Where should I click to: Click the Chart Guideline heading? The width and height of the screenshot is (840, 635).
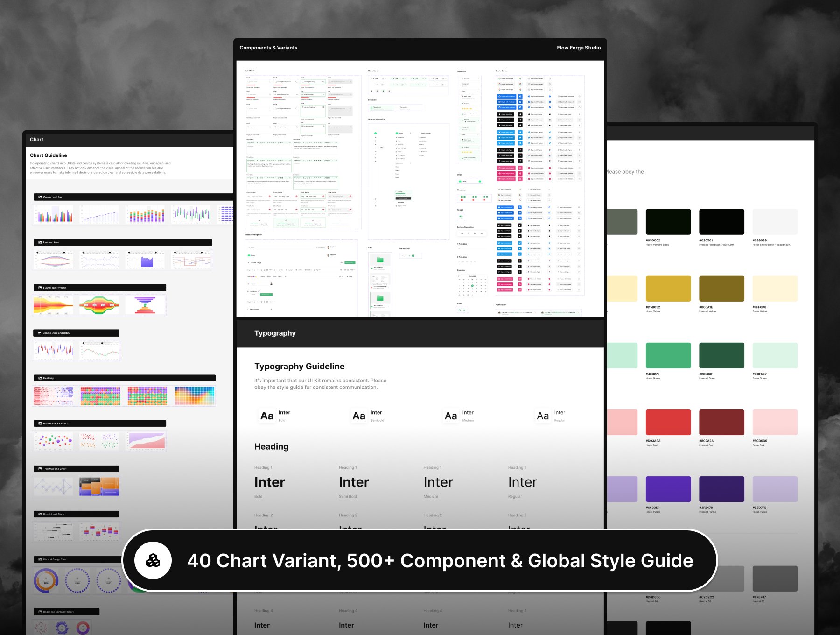pyautogui.click(x=49, y=155)
